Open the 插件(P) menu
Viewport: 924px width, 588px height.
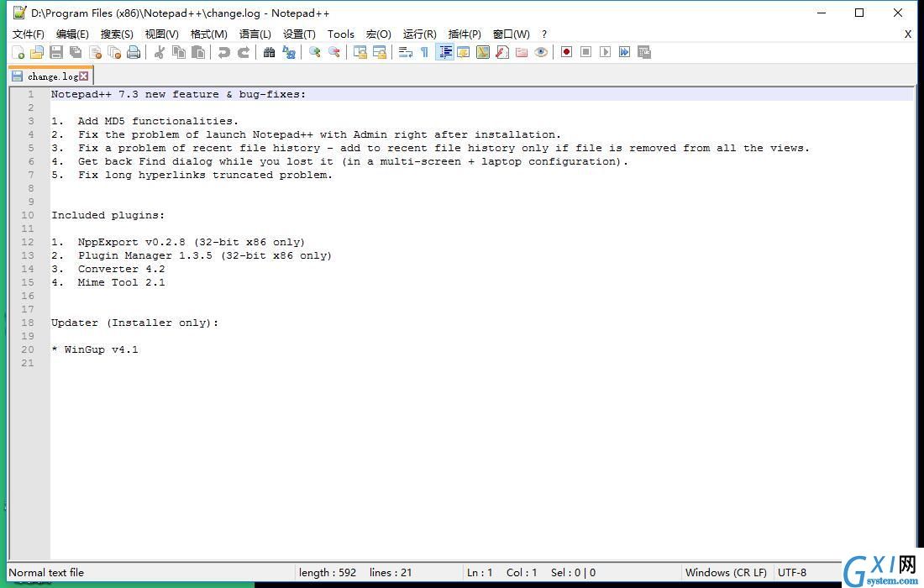click(465, 34)
